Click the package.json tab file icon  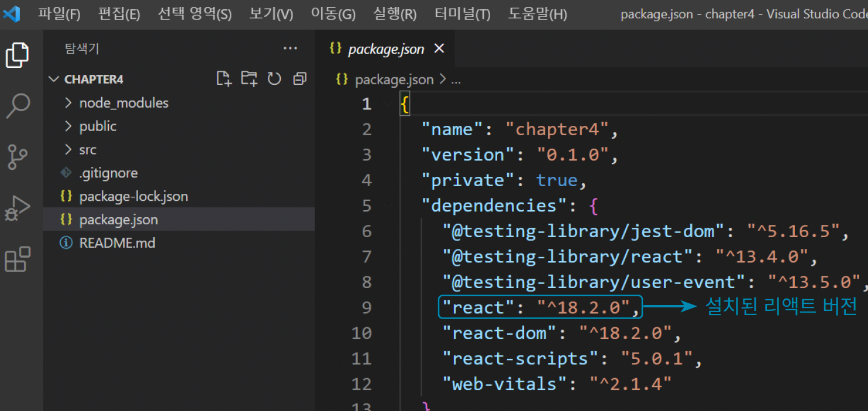click(335, 49)
